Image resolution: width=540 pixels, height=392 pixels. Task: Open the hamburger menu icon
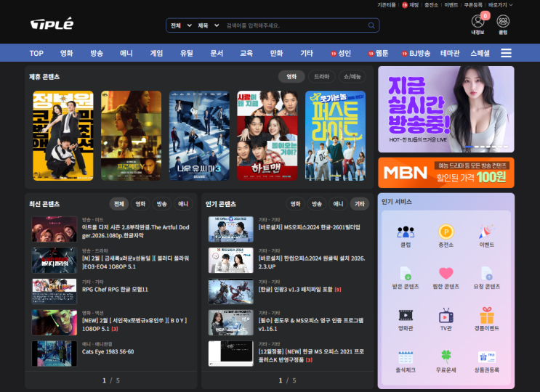tap(506, 53)
